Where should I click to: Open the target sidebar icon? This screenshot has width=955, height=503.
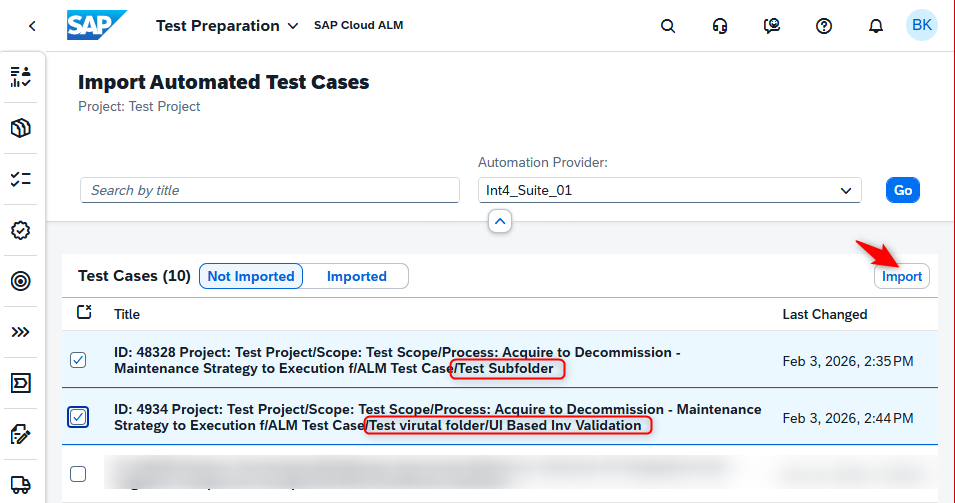click(x=21, y=281)
